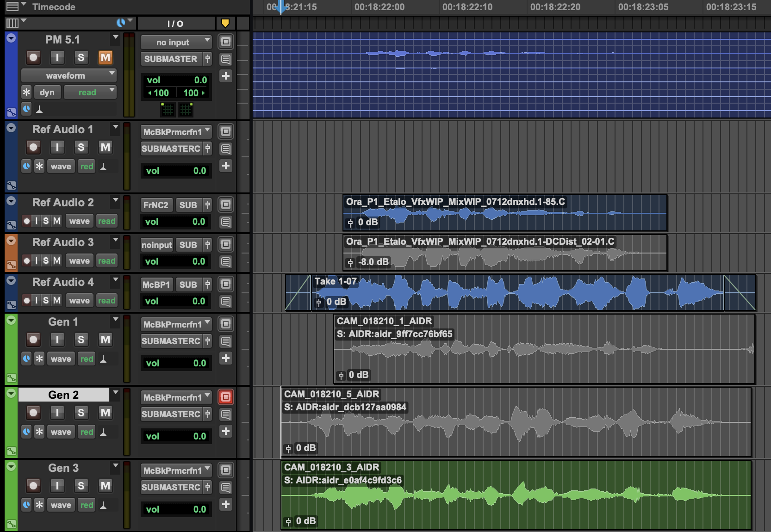The width and height of the screenshot is (771, 532).
Task: Open the SUBMASTER output selector on PM 5.1
Action: [x=171, y=59]
